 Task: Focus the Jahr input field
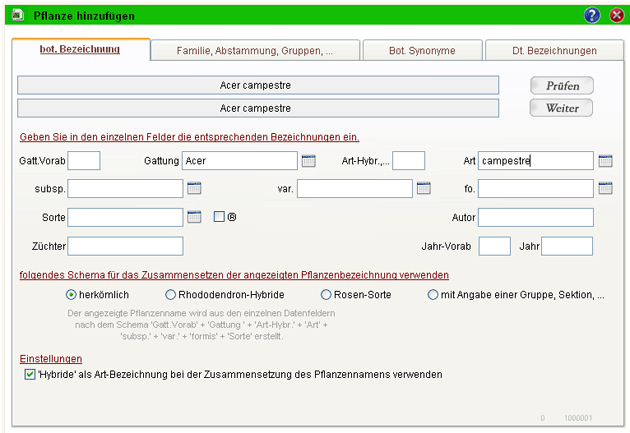click(x=567, y=246)
